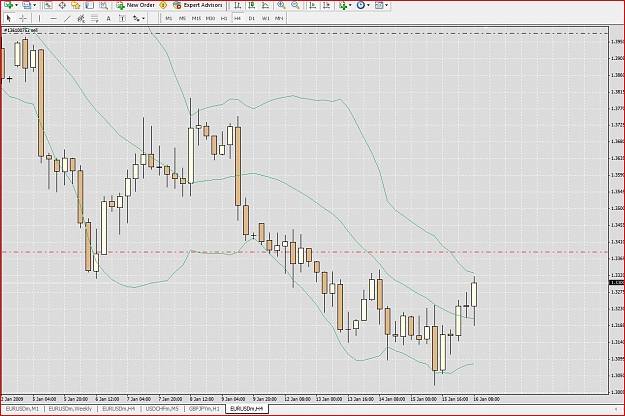Open the Navigator panel icon
This screenshot has width=625, height=416.
tap(75, 5)
